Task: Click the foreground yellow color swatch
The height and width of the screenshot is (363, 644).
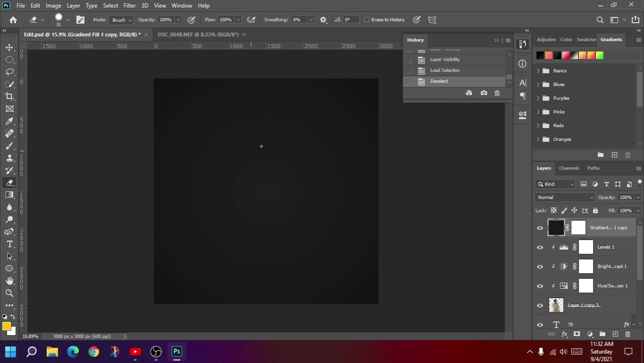Action: click(x=6, y=326)
